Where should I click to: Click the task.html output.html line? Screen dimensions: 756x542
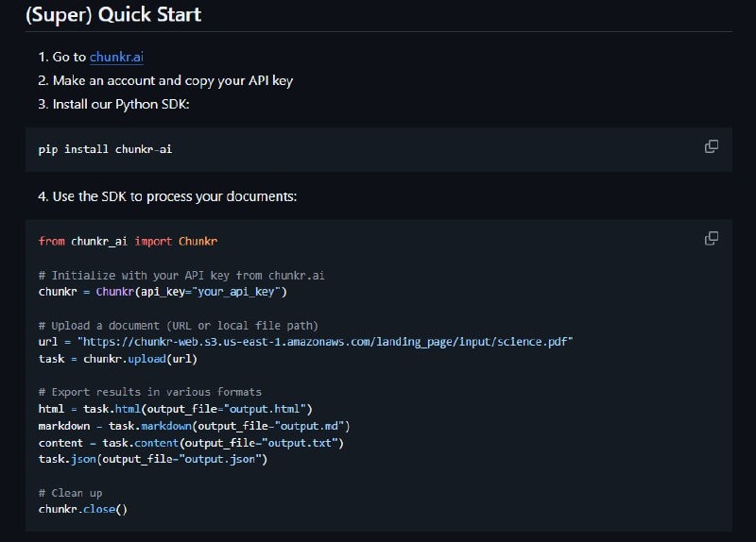176,409
